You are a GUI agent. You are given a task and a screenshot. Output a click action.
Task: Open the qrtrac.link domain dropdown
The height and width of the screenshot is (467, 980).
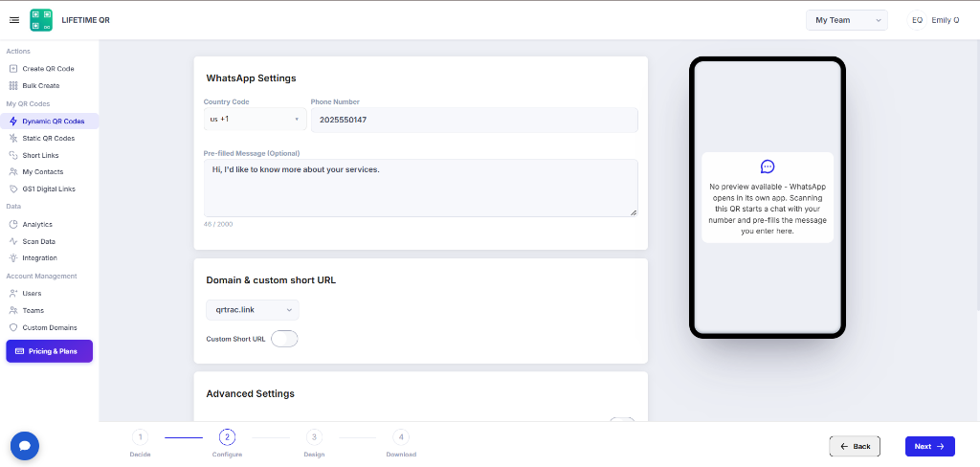coord(253,310)
